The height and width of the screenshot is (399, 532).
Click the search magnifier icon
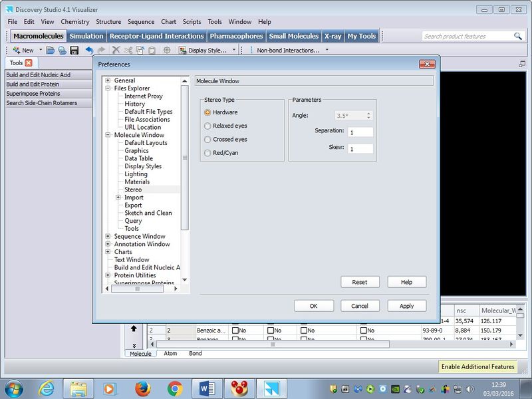pos(518,36)
